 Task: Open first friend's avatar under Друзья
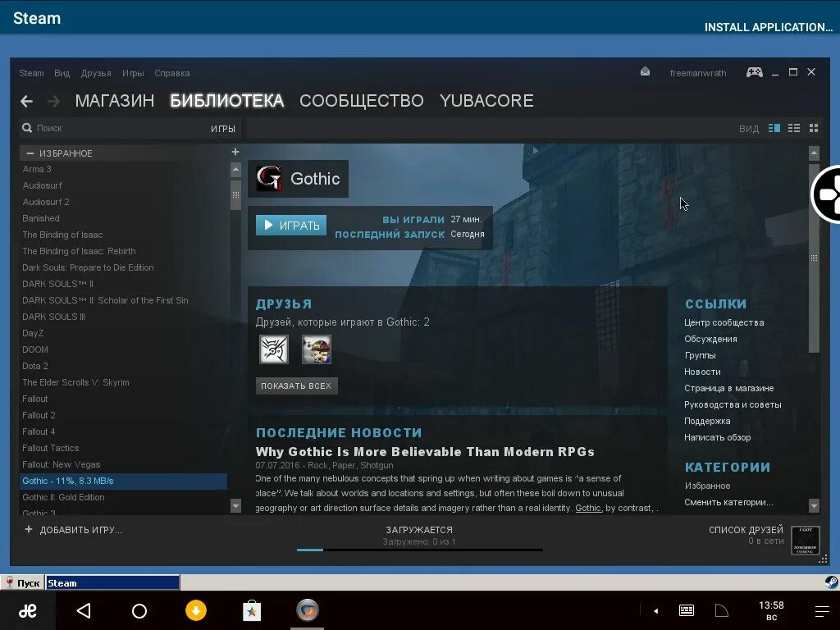coord(274,349)
